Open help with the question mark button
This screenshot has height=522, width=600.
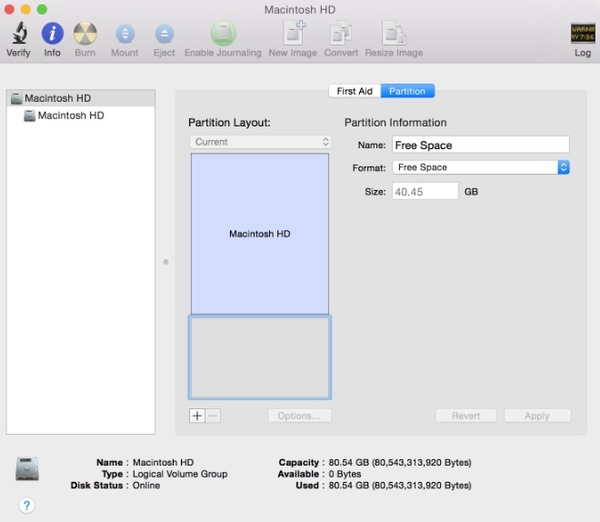click(26, 506)
